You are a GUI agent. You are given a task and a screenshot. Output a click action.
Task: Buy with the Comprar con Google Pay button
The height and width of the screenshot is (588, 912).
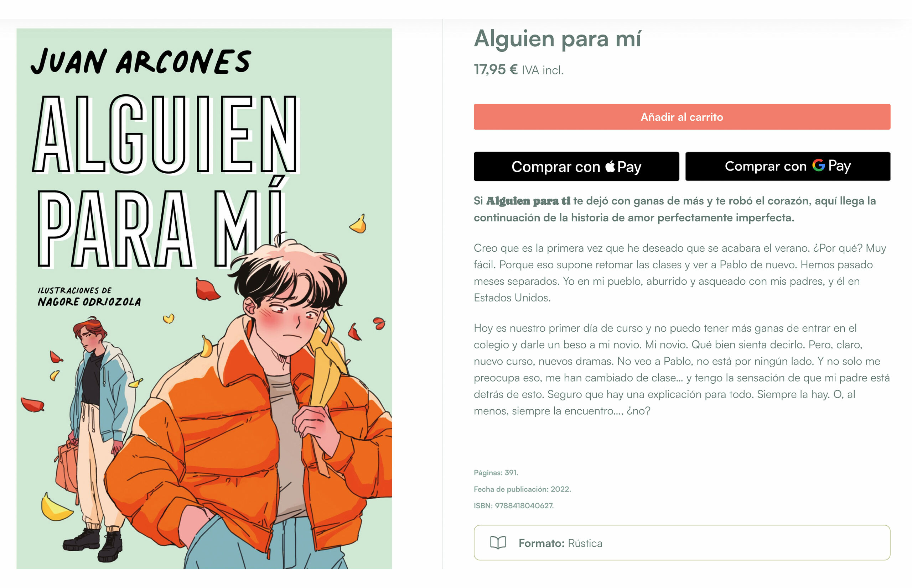pyautogui.click(x=787, y=167)
